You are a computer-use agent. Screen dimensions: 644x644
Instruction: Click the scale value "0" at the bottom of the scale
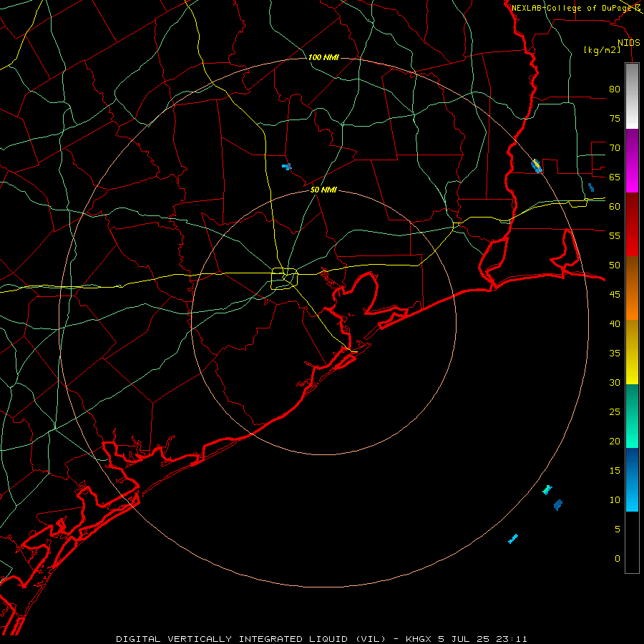[x=618, y=559]
